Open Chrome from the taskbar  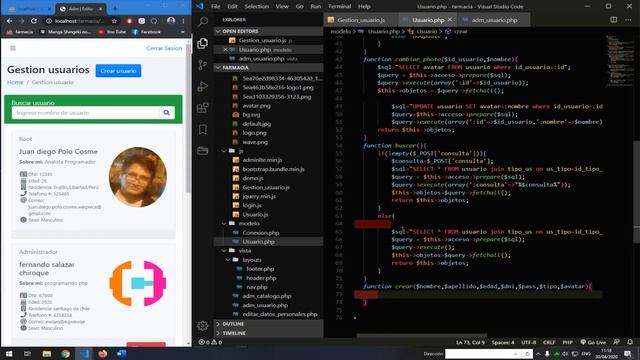click(x=65, y=353)
